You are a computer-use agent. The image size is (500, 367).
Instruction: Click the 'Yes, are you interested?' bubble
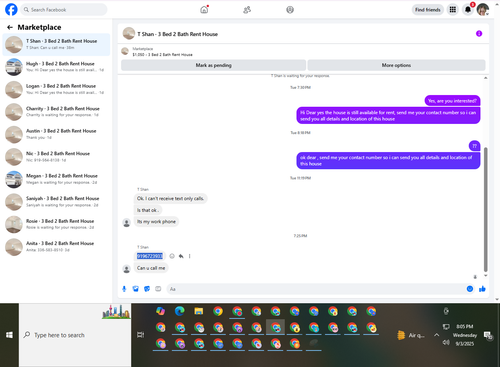click(x=452, y=101)
